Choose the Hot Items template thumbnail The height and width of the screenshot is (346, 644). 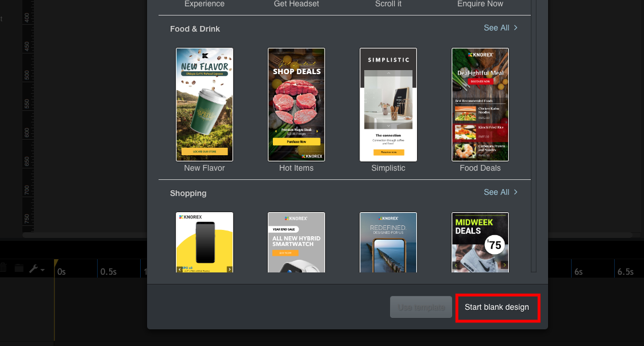pos(296,105)
